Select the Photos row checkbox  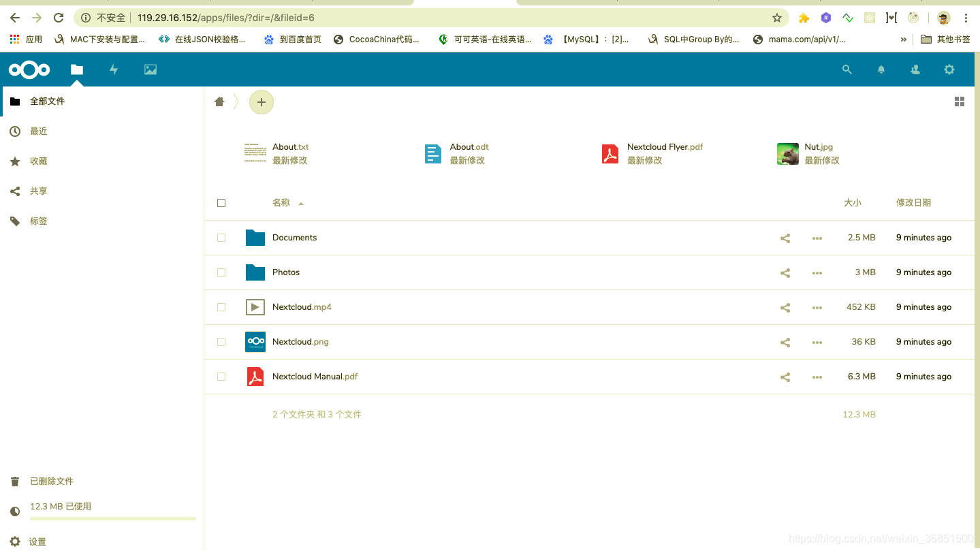221,272
